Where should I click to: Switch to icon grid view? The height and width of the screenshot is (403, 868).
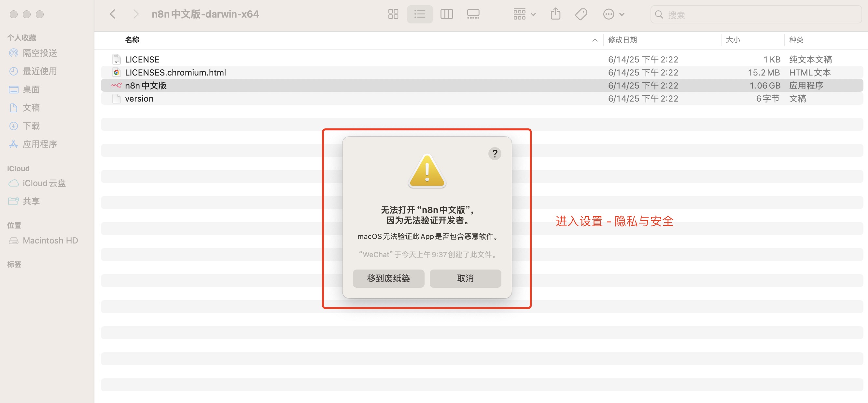tap(393, 14)
